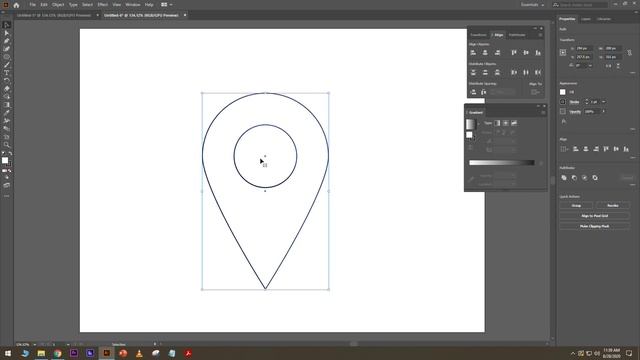Screen dimensions: 640x360
Task: Choose Linear Gradient type
Action: pyautogui.click(x=497, y=123)
